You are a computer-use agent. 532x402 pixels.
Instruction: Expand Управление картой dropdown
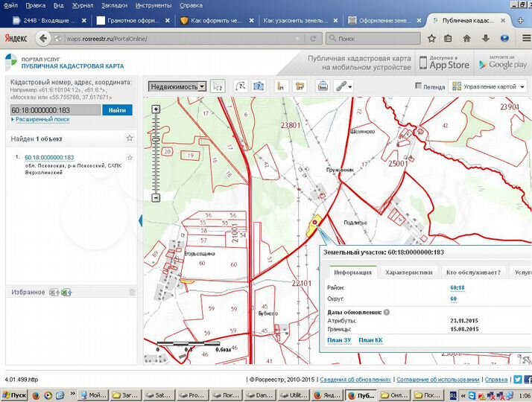[488, 86]
